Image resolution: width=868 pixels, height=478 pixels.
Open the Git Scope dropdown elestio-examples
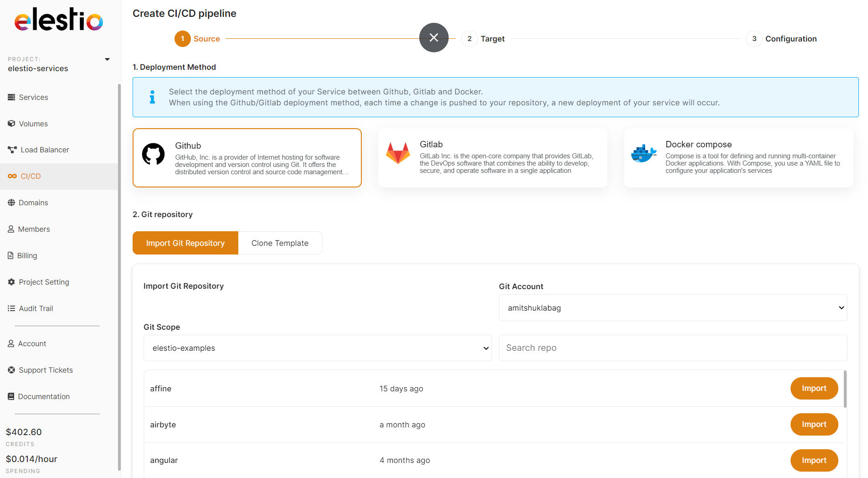[318, 348]
